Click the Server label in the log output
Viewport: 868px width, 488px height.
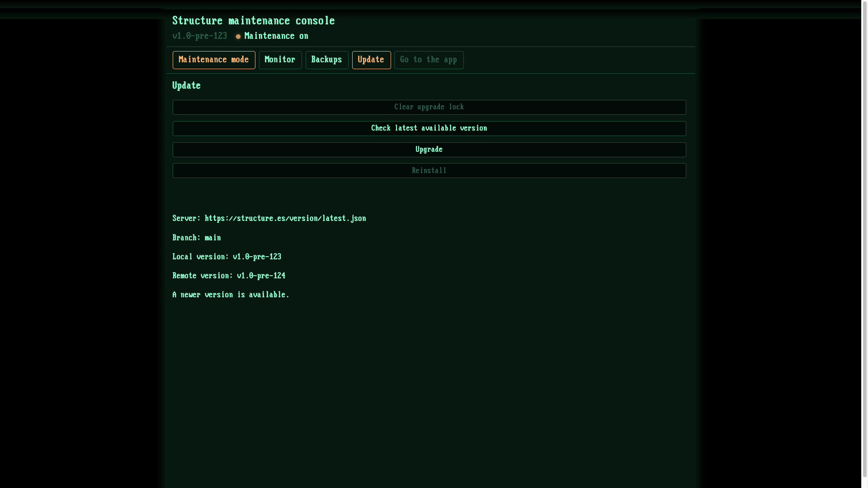click(x=185, y=218)
